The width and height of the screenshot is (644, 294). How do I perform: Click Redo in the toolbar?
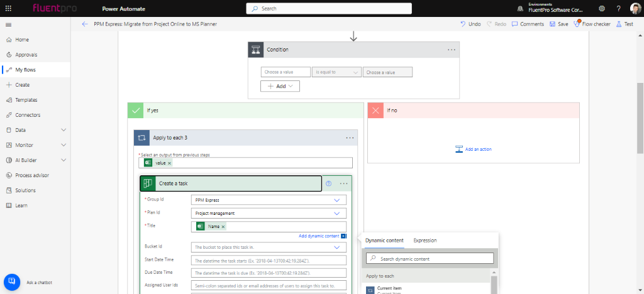tap(496, 24)
